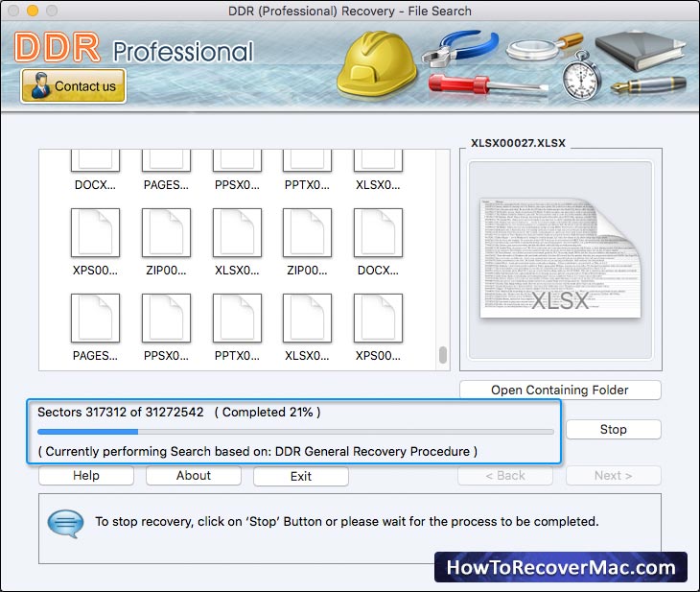Click the disabled Back button
Viewport: 700px width, 592px height.
(505, 475)
